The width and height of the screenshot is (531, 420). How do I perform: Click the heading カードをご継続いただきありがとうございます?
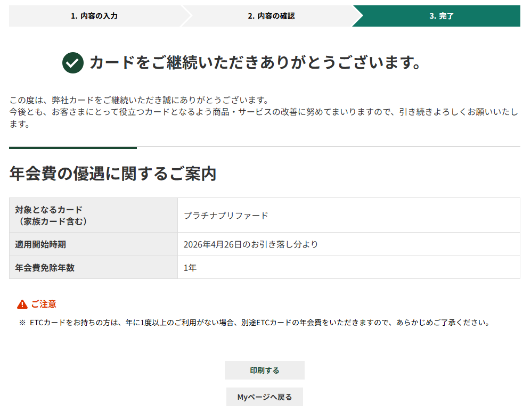click(x=255, y=63)
